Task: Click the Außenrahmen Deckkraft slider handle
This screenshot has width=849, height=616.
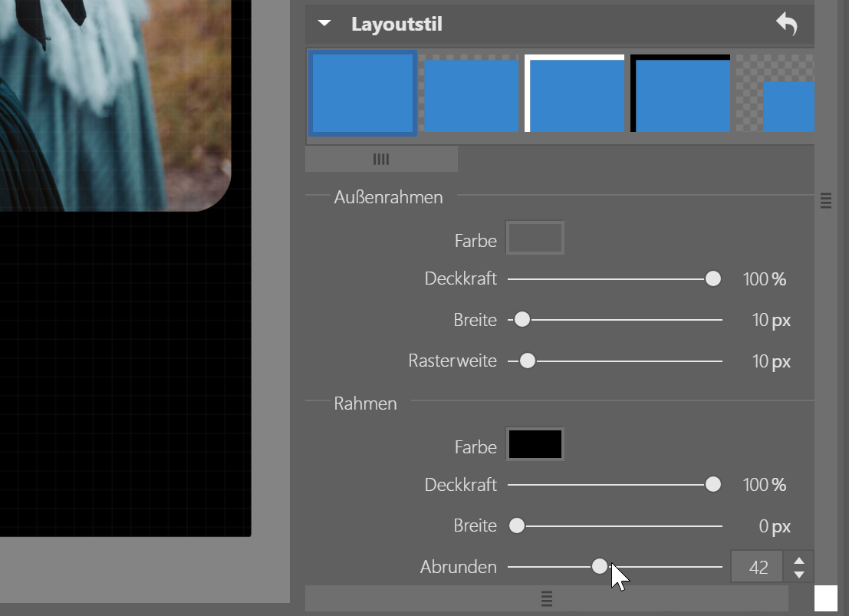Action: pyautogui.click(x=713, y=278)
